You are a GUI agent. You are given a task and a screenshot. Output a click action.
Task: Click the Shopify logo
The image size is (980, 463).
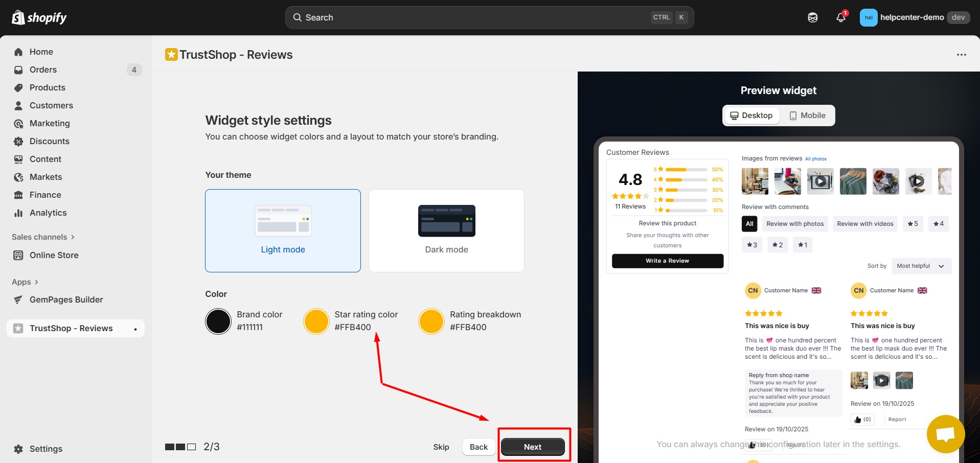39,17
